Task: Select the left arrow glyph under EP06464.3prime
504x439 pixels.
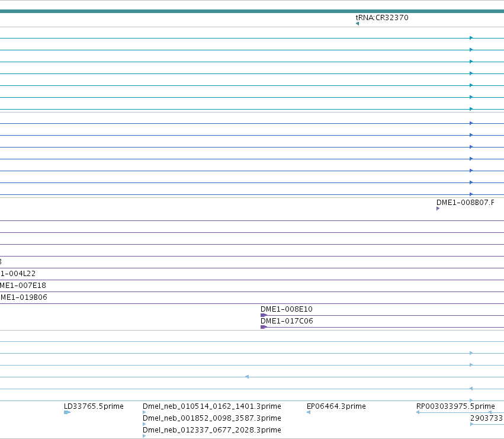Action: pos(309,412)
